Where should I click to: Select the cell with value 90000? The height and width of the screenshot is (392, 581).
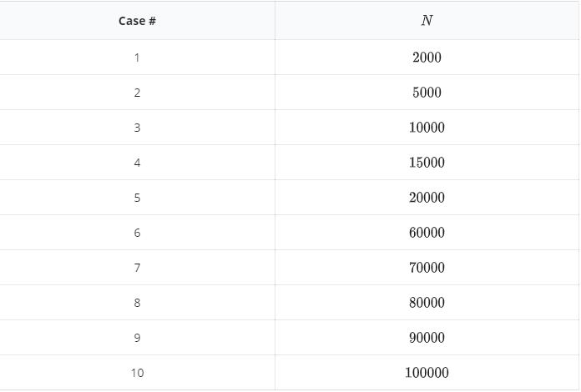(x=427, y=338)
